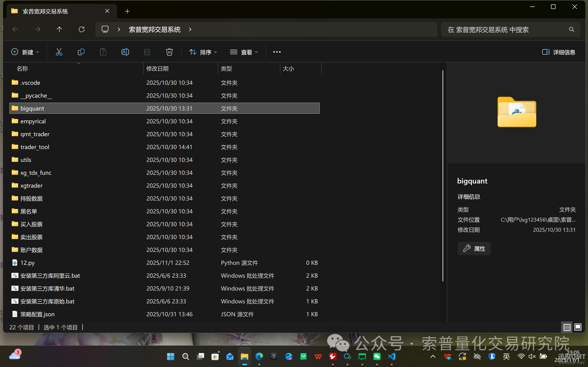588x367 pixels.
Task: Click the Copy icon in the toolbar
Action: click(81, 52)
